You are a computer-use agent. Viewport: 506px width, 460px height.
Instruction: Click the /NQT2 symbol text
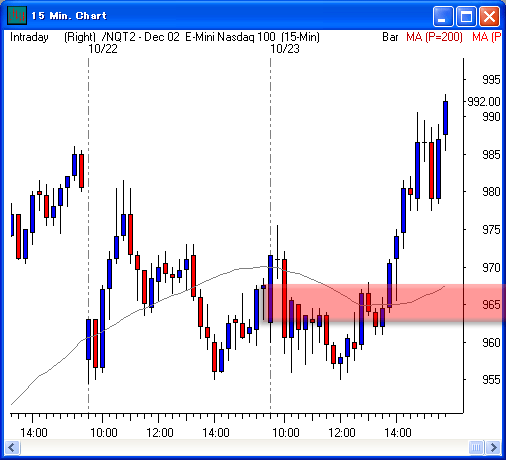pos(118,37)
